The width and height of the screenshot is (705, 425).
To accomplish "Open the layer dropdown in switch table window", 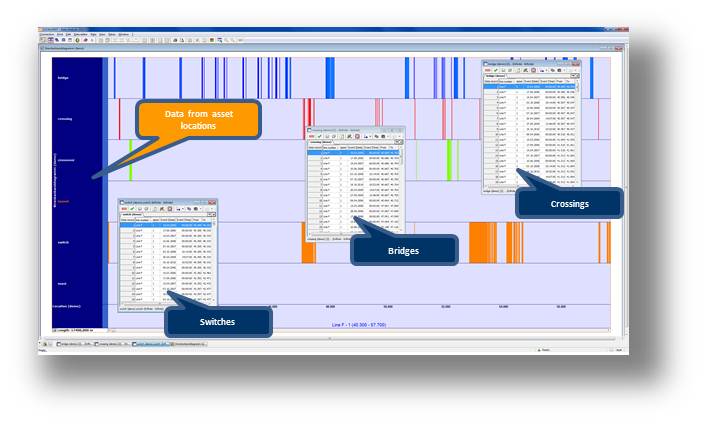I will (211, 214).
